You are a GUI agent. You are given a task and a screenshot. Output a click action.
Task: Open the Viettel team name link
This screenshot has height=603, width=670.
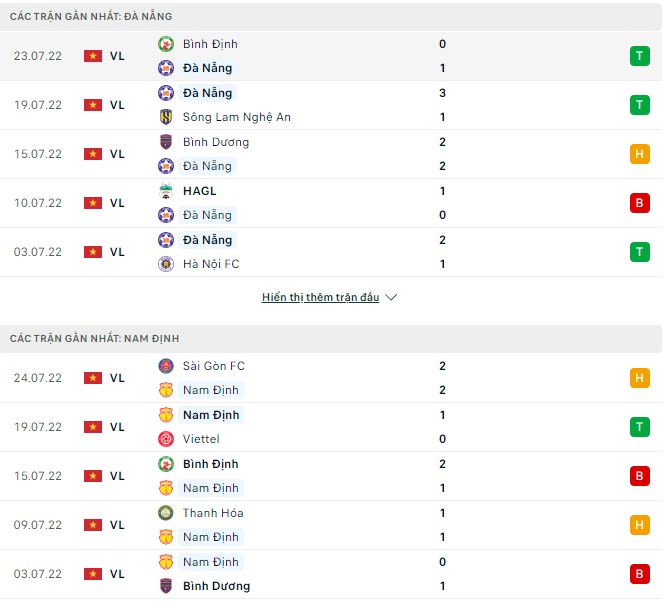coord(201,439)
